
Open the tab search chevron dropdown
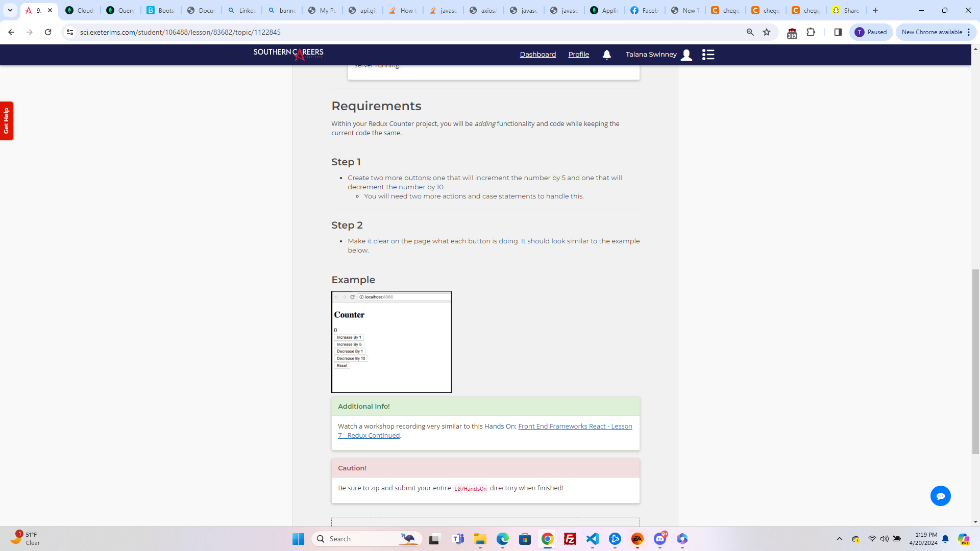point(10,10)
